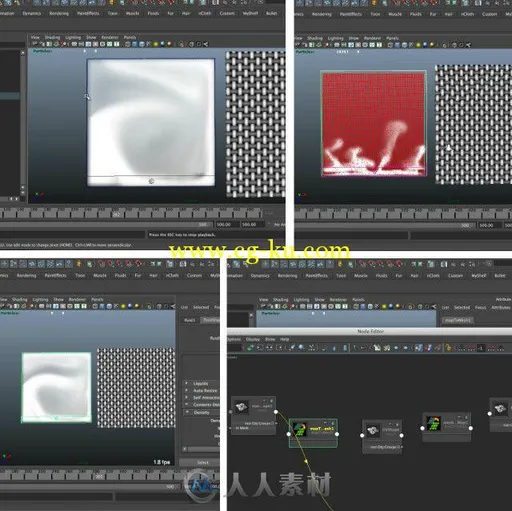Click wireframe cube icon in large white-fluid screenshot

(x=128, y=44)
